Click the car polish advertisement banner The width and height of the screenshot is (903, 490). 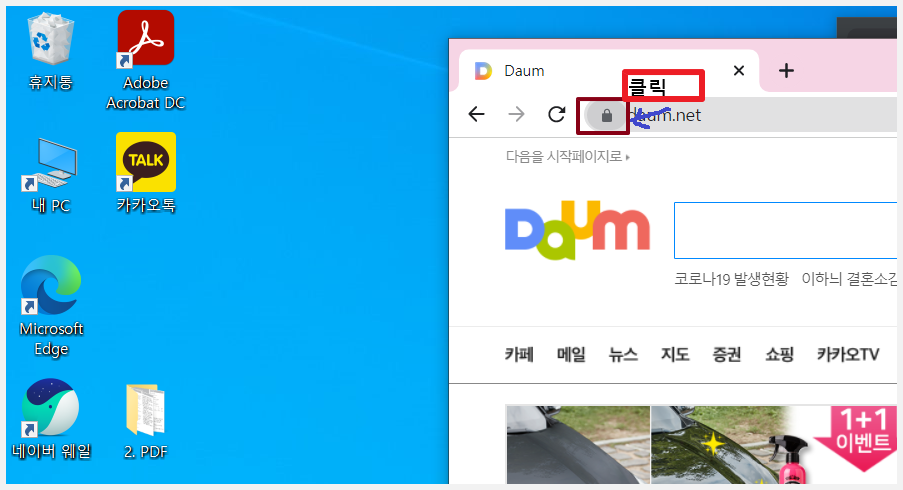pos(701,445)
